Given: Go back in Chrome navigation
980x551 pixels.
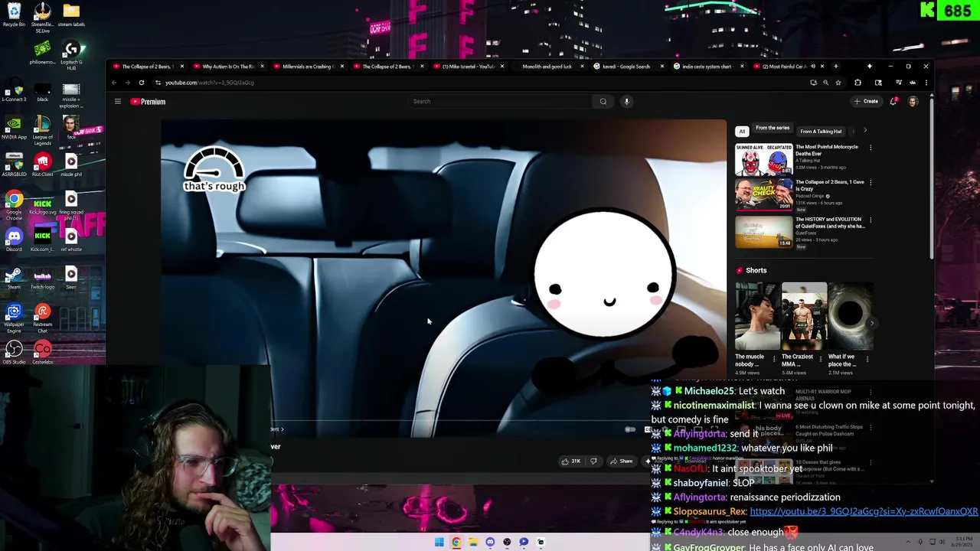Looking at the screenshot, I should 114,83.
